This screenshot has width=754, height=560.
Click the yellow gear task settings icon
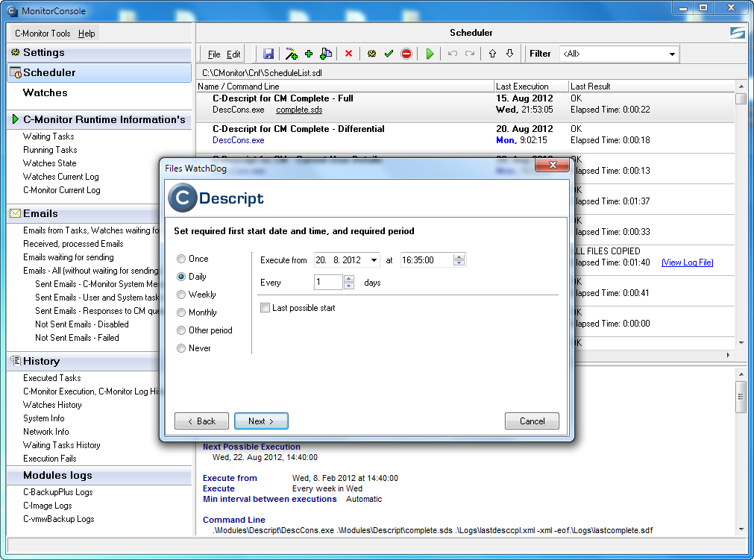(x=371, y=54)
